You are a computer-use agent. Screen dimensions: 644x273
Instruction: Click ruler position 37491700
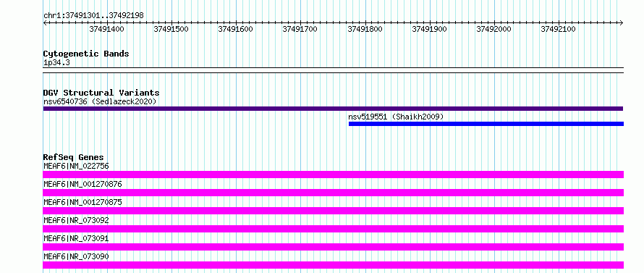click(x=300, y=29)
